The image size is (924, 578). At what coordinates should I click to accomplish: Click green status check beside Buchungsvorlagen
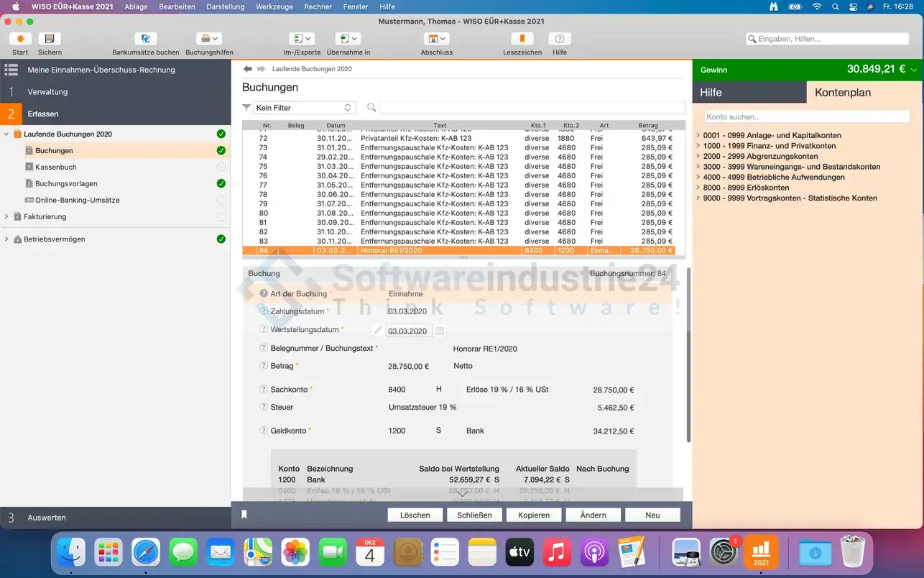221,183
